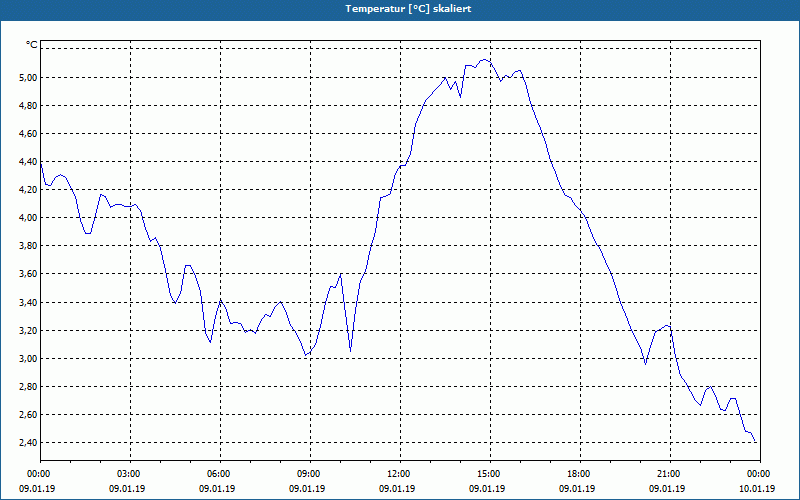
Task: Click the 4,80 axis label
Action: 28,106
